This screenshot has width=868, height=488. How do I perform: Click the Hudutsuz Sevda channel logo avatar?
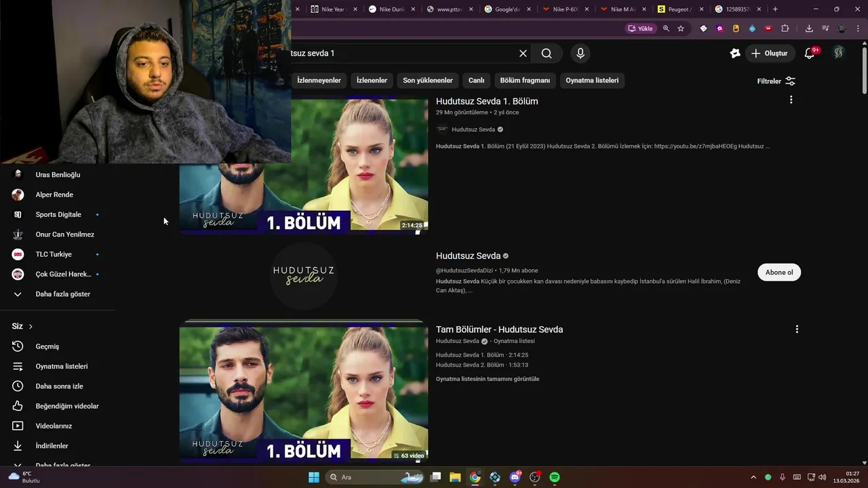click(303, 276)
